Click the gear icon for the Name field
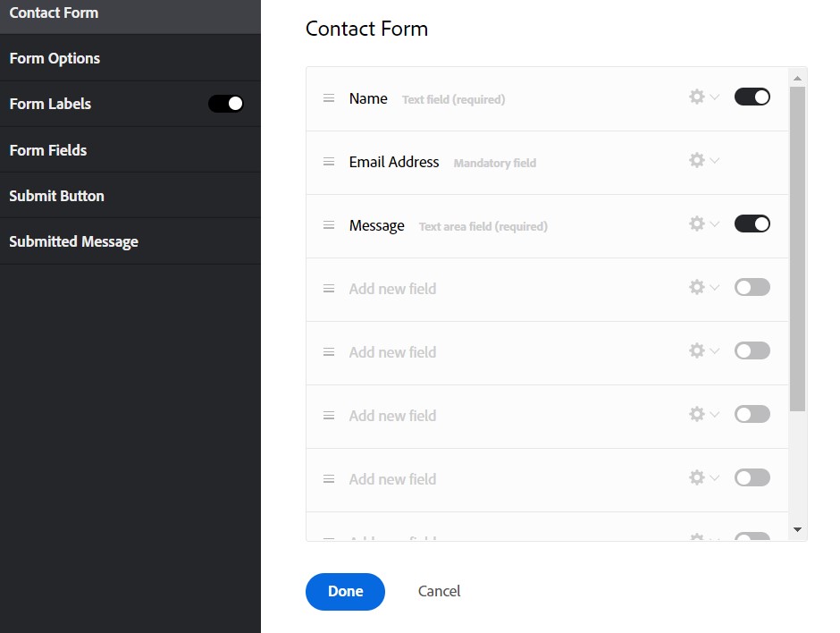This screenshot has width=840, height=633. pyautogui.click(x=697, y=97)
